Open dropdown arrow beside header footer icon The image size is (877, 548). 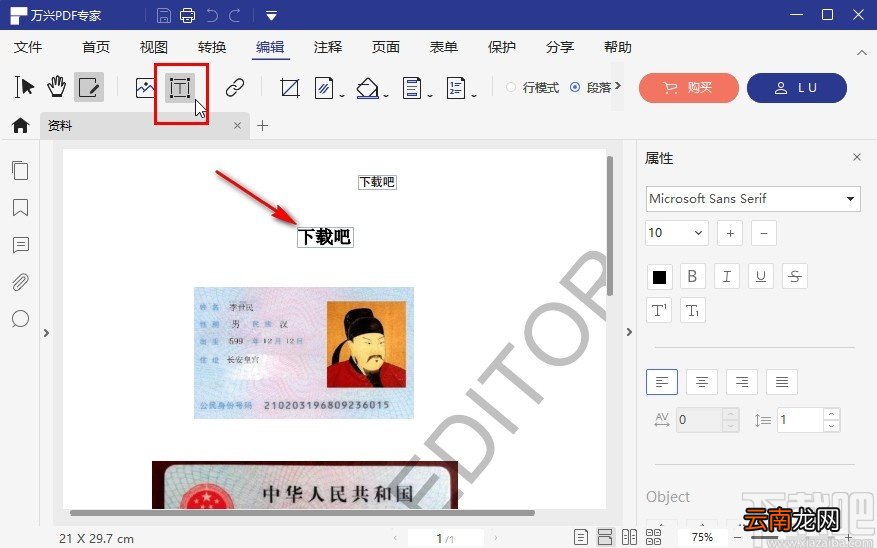pos(430,96)
